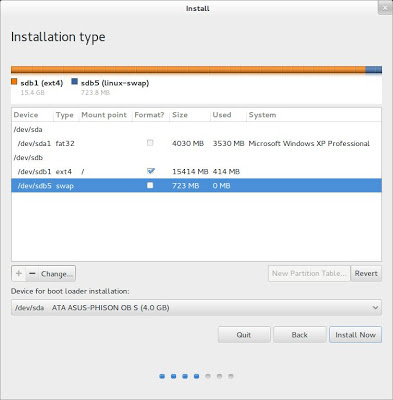This screenshot has height=400, width=393.
Task: Click the Used column header
Action: 228,115
